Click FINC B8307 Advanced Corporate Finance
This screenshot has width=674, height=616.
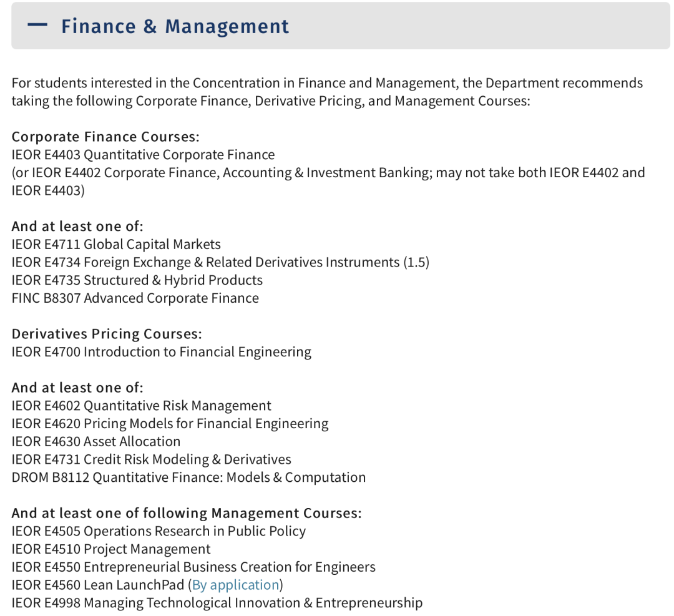coord(135,298)
